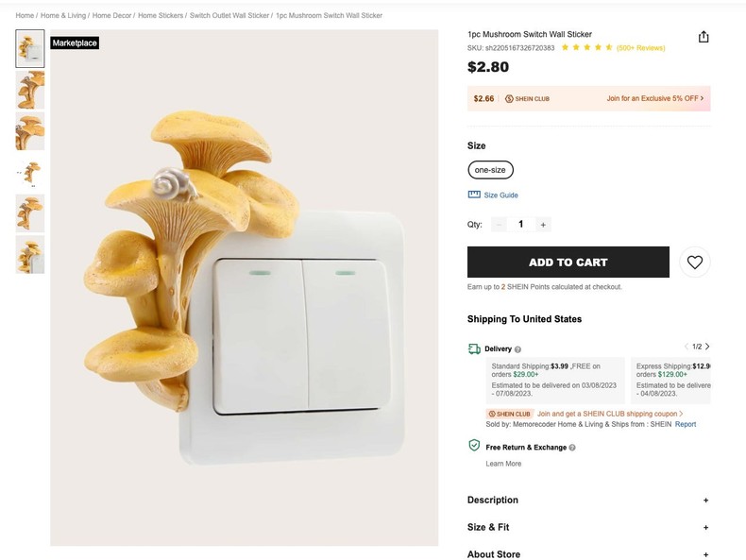The width and height of the screenshot is (746, 560).
Task: Add item to wishlist with heart icon
Action: click(695, 263)
